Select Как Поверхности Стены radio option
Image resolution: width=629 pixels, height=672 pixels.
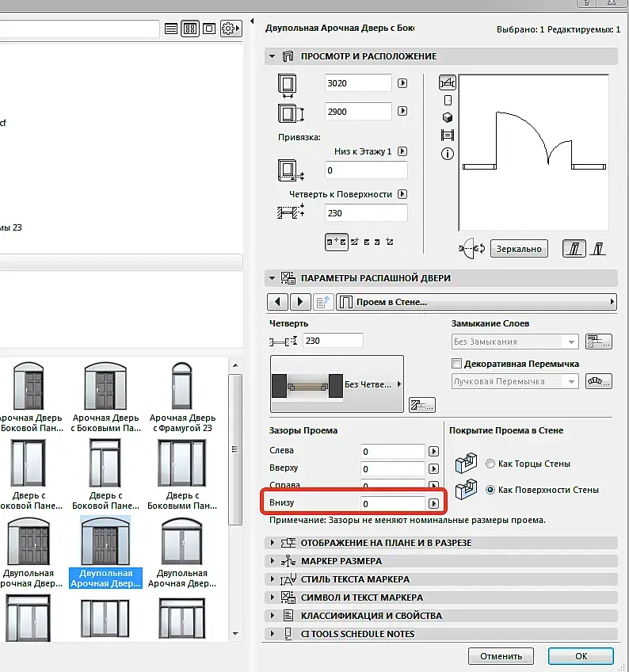click(x=490, y=490)
